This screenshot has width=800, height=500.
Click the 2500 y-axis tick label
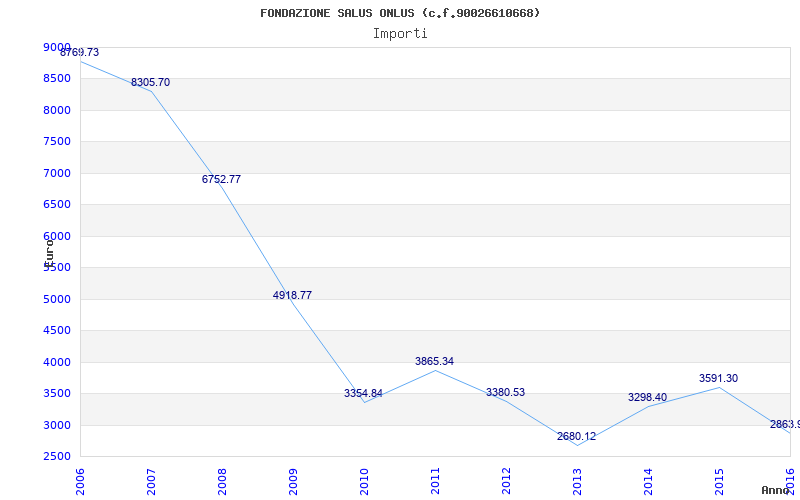(x=57, y=456)
